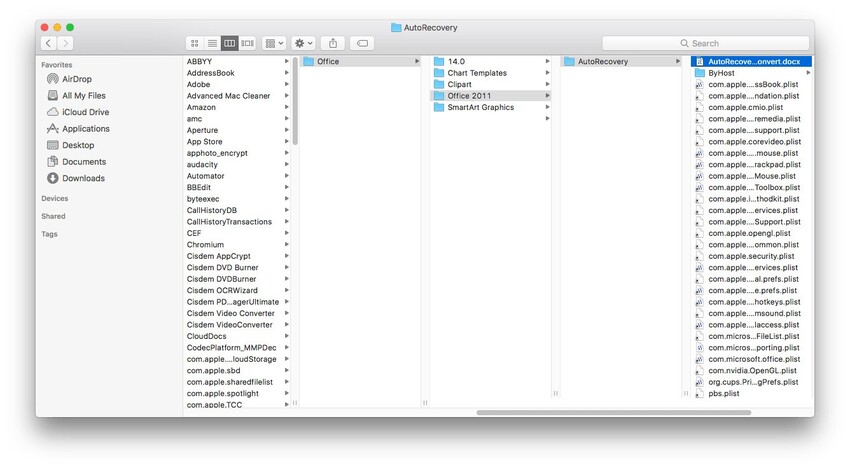Image resolution: width=850 pixels, height=468 pixels.
Task: Go forward with the right chevron button
Action: pyautogui.click(x=65, y=43)
